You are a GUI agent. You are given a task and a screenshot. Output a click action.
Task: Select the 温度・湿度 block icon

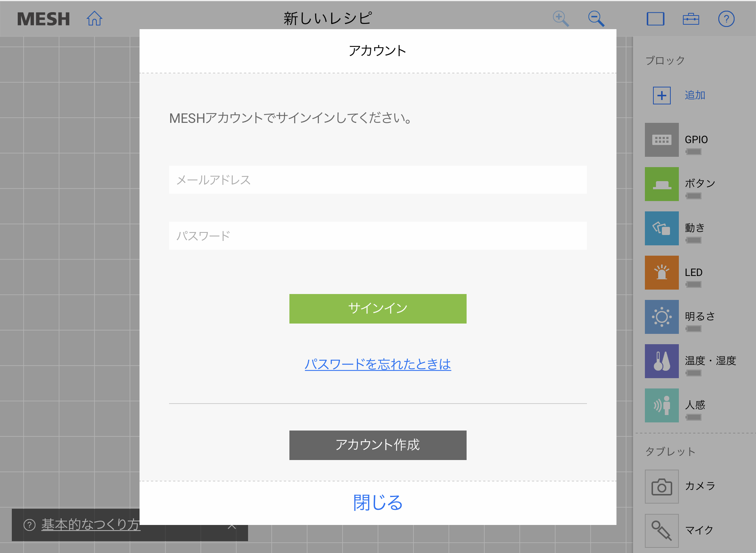[x=662, y=361]
